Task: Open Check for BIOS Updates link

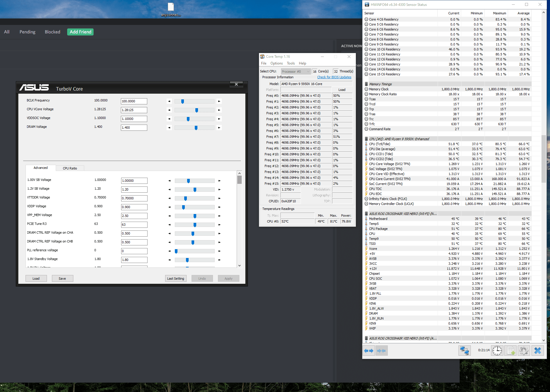Action: pyautogui.click(x=334, y=77)
